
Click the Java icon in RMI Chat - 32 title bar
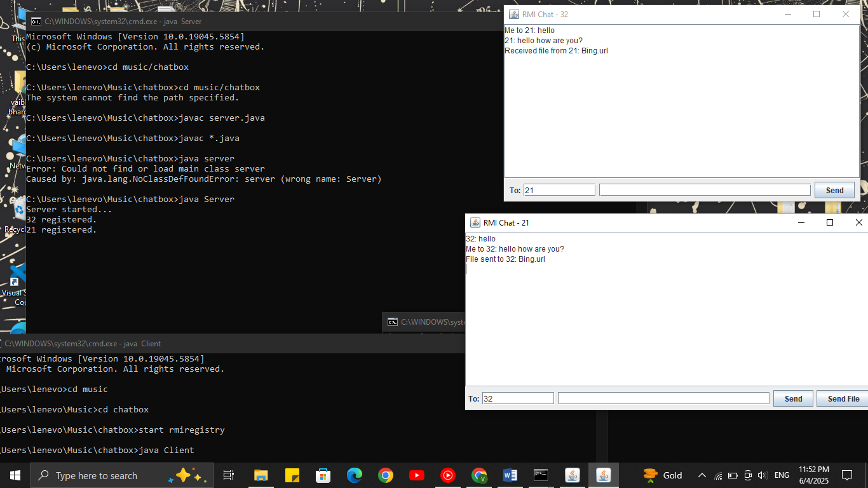point(513,15)
